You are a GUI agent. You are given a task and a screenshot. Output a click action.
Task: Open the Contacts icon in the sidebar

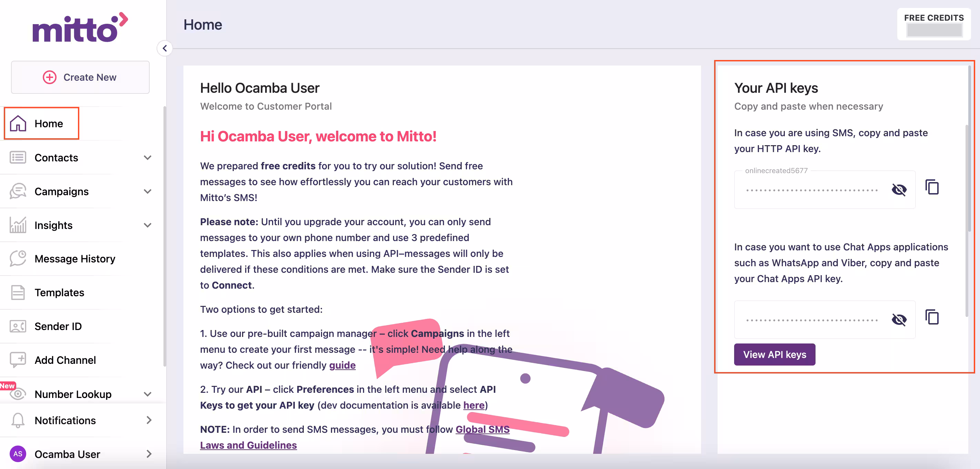[18, 158]
